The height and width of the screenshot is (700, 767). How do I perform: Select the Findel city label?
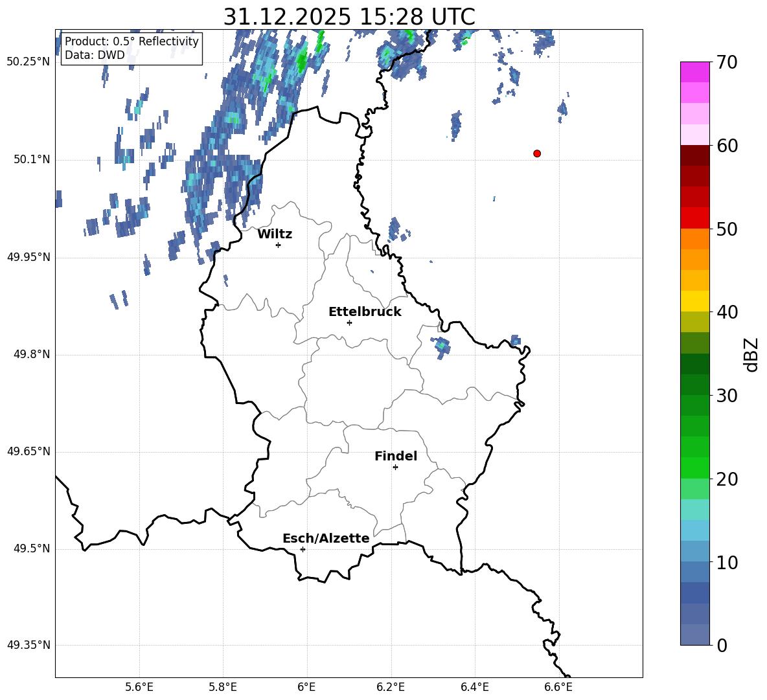[x=395, y=457]
